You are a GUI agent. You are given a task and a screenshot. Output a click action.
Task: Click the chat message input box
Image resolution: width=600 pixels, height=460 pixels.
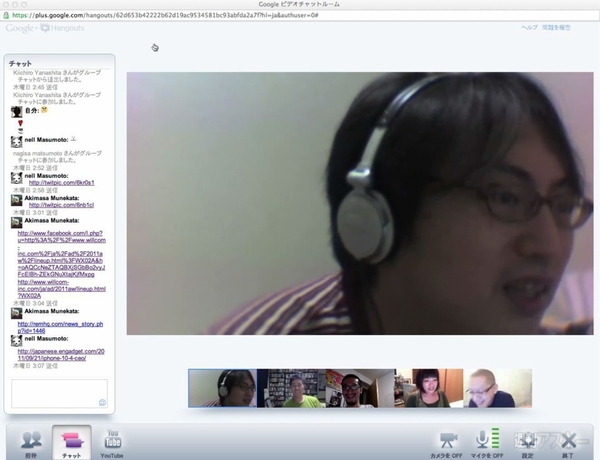click(x=59, y=393)
